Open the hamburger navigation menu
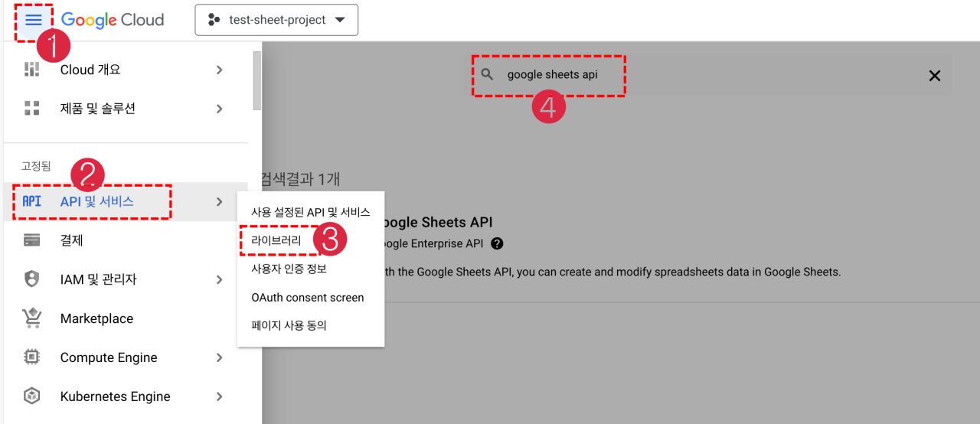This screenshot has width=980, height=424. (34, 20)
